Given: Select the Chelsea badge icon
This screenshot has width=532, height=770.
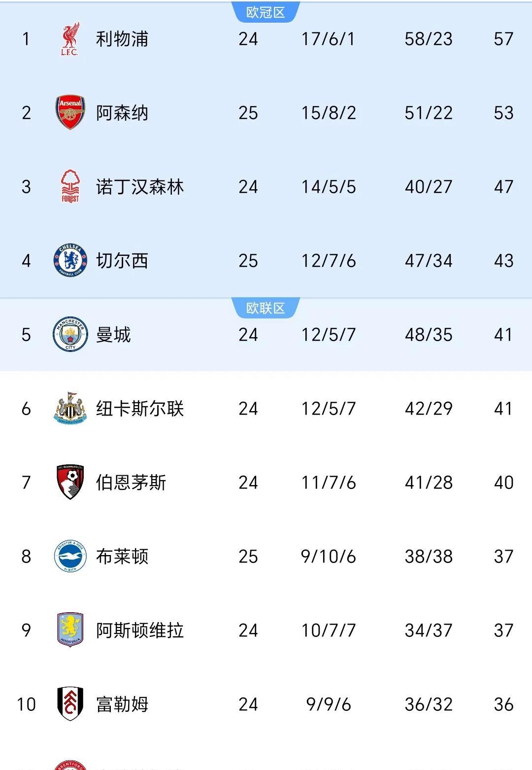Looking at the screenshot, I should (x=70, y=260).
